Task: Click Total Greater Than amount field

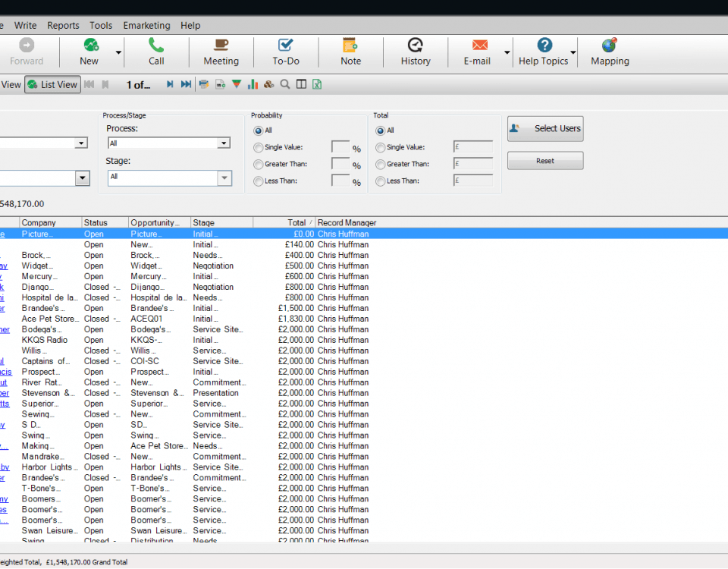Action: coord(473,164)
